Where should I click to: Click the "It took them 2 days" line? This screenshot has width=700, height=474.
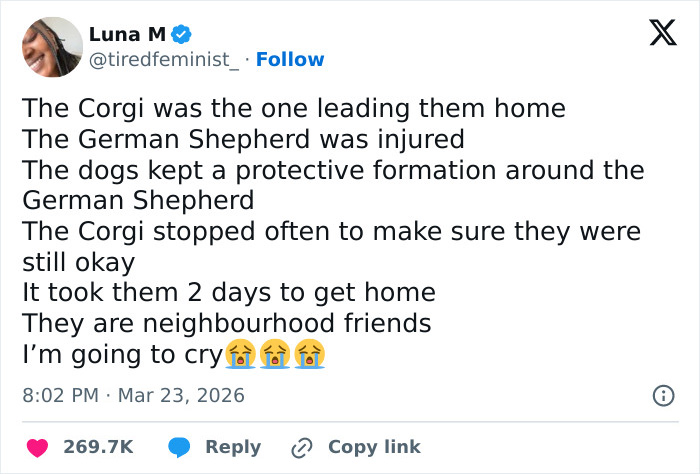(x=229, y=292)
